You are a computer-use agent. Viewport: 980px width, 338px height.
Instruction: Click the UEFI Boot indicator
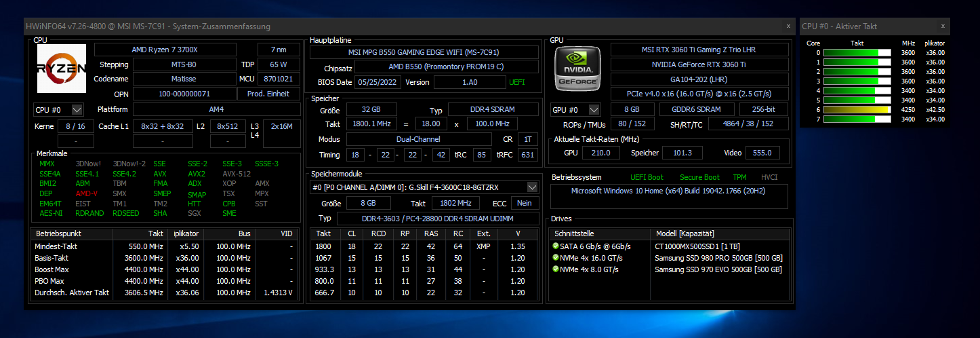pos(647,177)
